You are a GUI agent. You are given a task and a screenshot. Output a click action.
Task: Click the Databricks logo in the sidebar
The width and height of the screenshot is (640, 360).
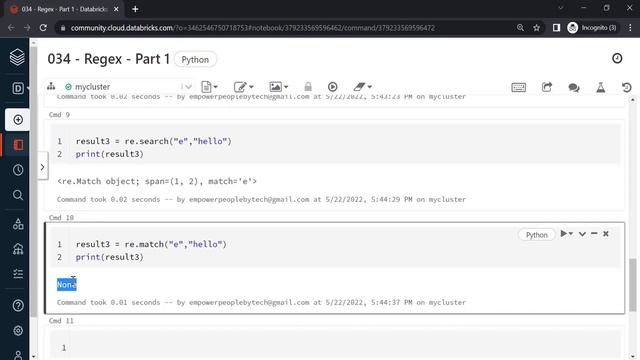click(17, 57)
